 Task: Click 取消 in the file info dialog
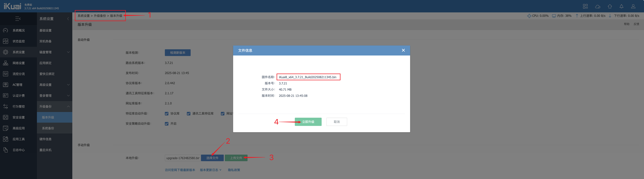point(337,122)
